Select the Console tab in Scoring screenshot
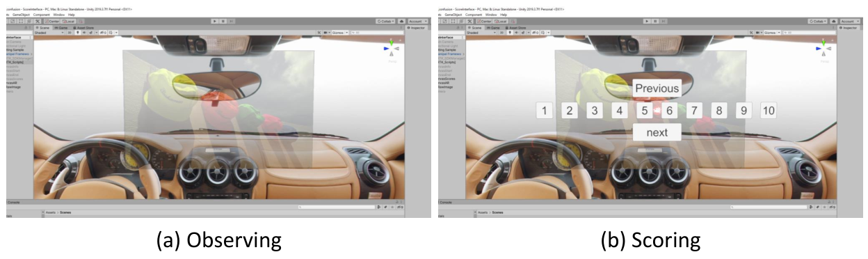 click(x=446, y=202)
